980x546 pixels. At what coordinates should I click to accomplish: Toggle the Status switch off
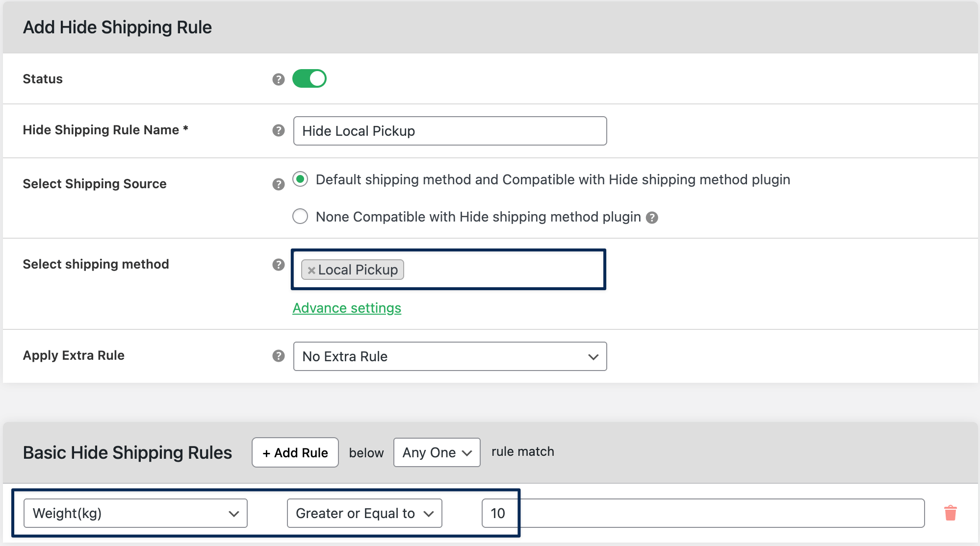[309, 78]
